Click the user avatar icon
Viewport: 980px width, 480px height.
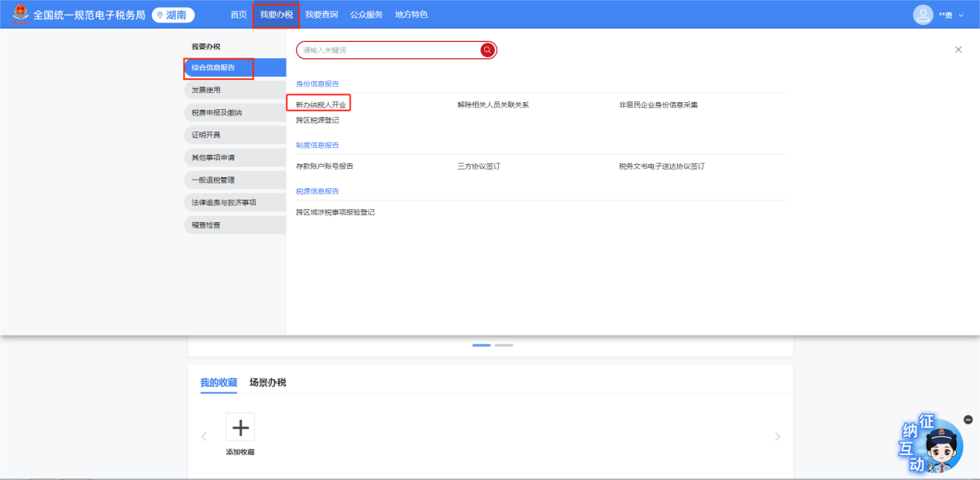coord(923,15)
